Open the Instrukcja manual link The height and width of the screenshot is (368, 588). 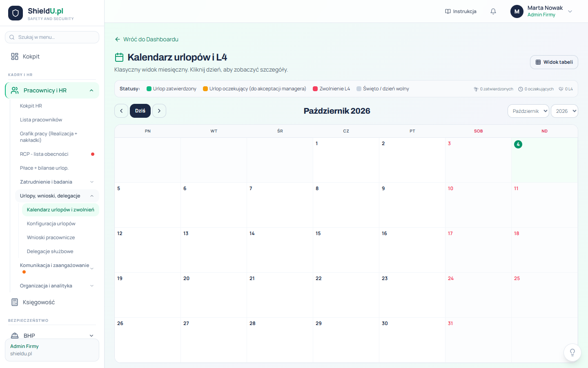click(x=461, y=11)
